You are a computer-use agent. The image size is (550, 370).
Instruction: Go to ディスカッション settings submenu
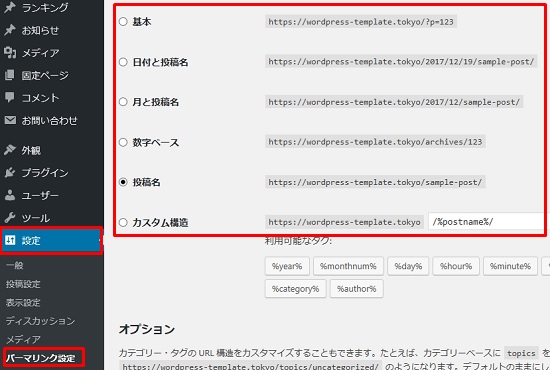(40, 321)
